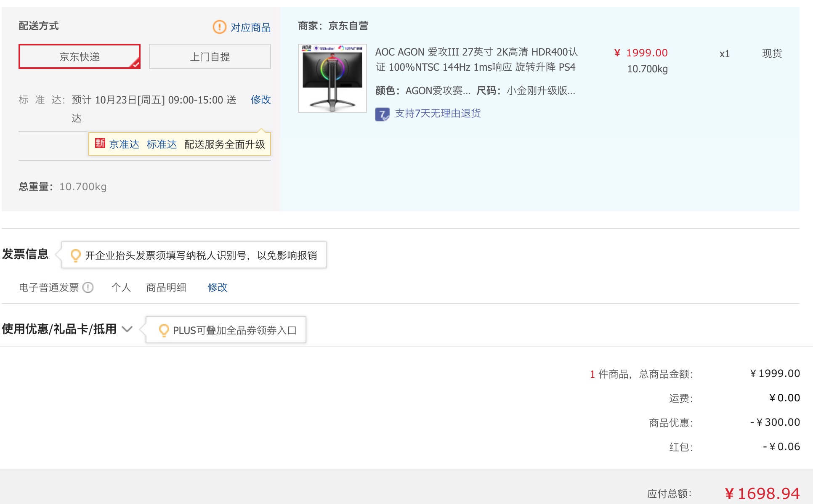Open 支持7天无理由退货 link
Image resolution: width=813 pixels, height=504 pixels.
438,114
